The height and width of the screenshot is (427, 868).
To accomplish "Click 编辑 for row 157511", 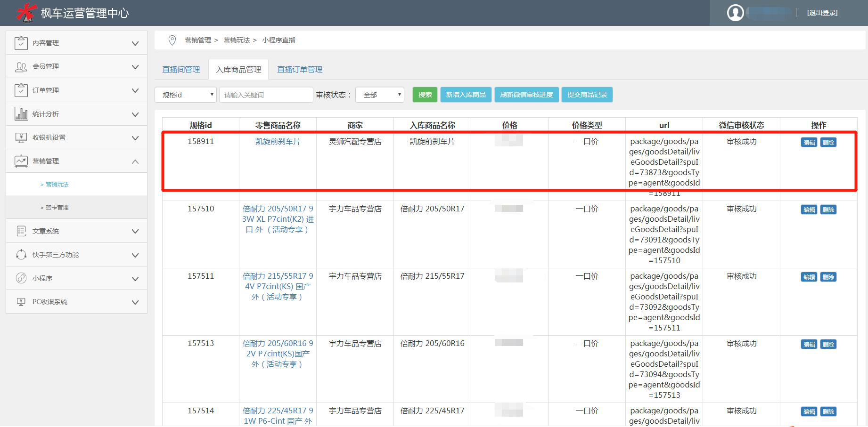I will pyautogui.click(x=809, y=277).
